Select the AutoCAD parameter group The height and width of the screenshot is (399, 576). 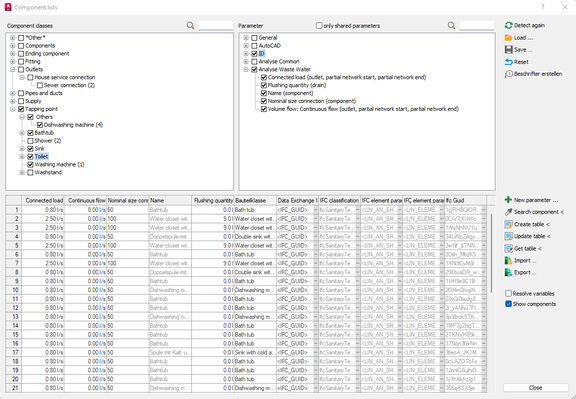click(270, 46)
